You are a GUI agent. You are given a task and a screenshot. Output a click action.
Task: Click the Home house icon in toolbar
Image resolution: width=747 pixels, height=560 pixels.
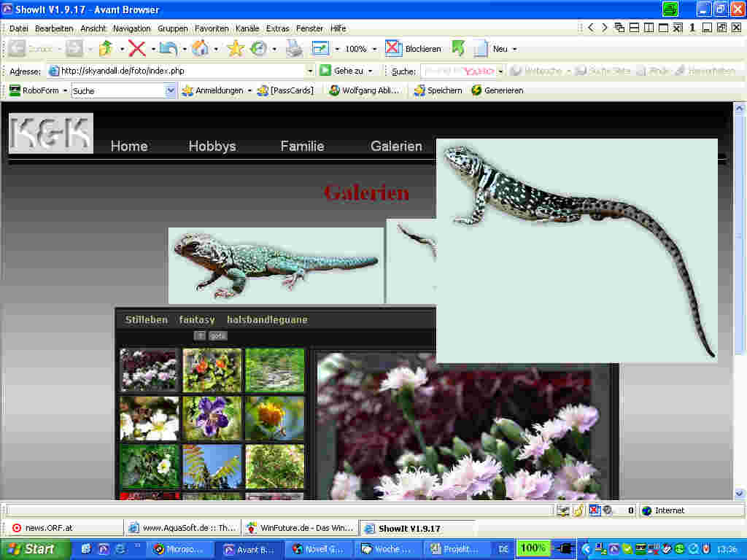tap(200, 49)
